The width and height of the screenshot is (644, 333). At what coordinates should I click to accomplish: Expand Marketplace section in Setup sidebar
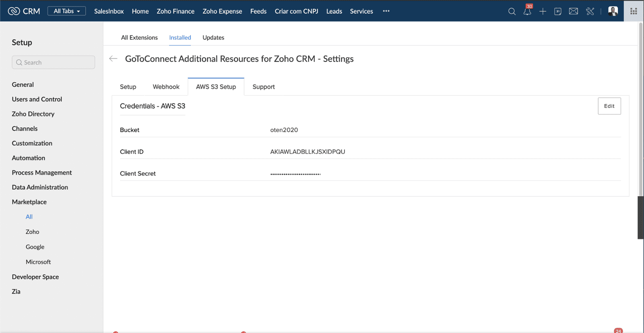coord(29,202)
